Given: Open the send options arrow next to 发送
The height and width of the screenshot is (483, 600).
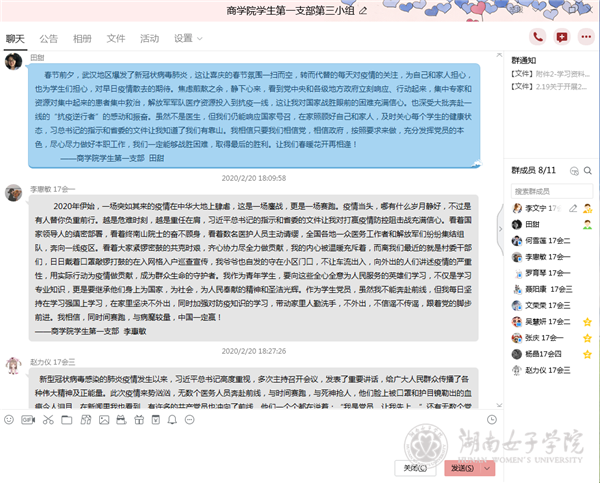Looking at the screenshot, I should (x=487, y=468).
